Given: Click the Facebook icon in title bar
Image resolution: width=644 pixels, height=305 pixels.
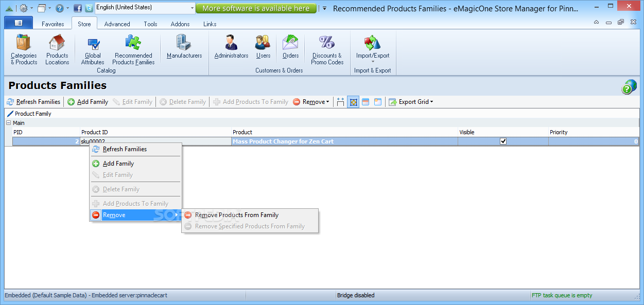Looking at the screenshot, I should [78, 8].
